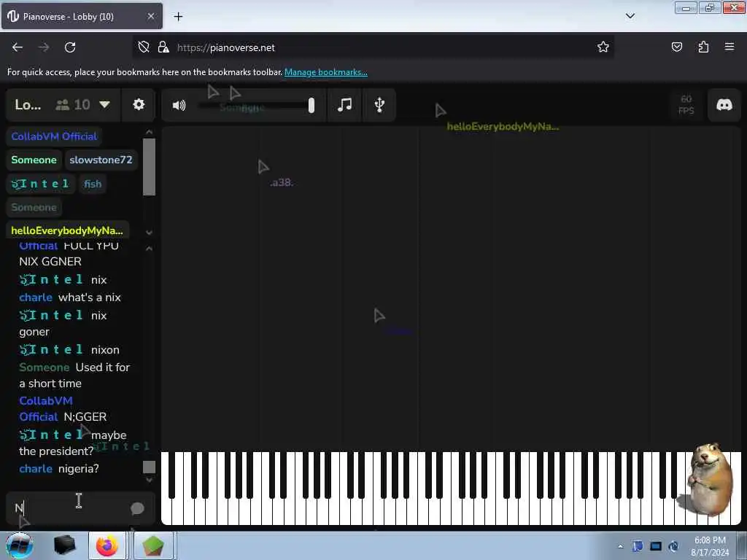
Task: Open the Pocket save button
Action: [x=676, y=47]
